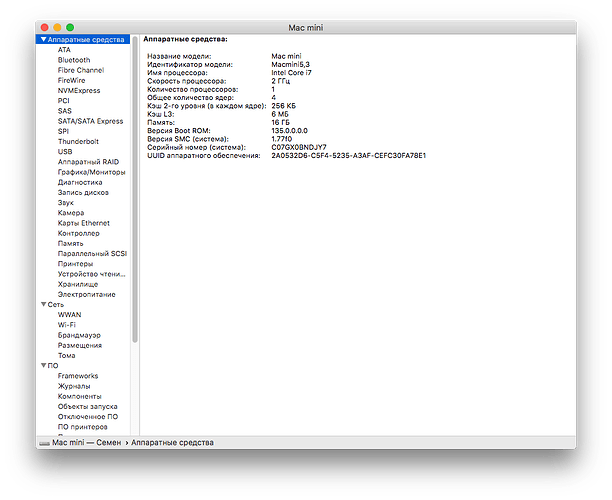Select Размещения in the sidebar
Viewport: 612px width, 500px height.
pyautogui.click(x=80, y=345)
